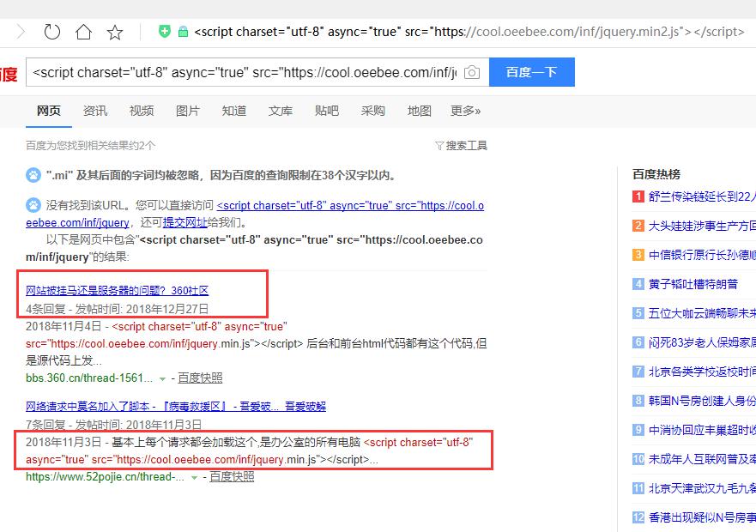
Task: Click inside the browser address bar
Action: click(469, 32)
